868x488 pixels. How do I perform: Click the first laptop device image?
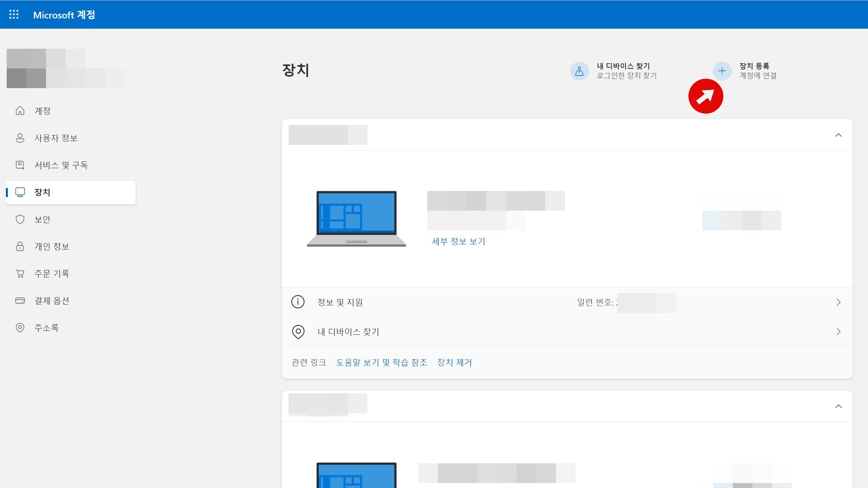(356, 218)
